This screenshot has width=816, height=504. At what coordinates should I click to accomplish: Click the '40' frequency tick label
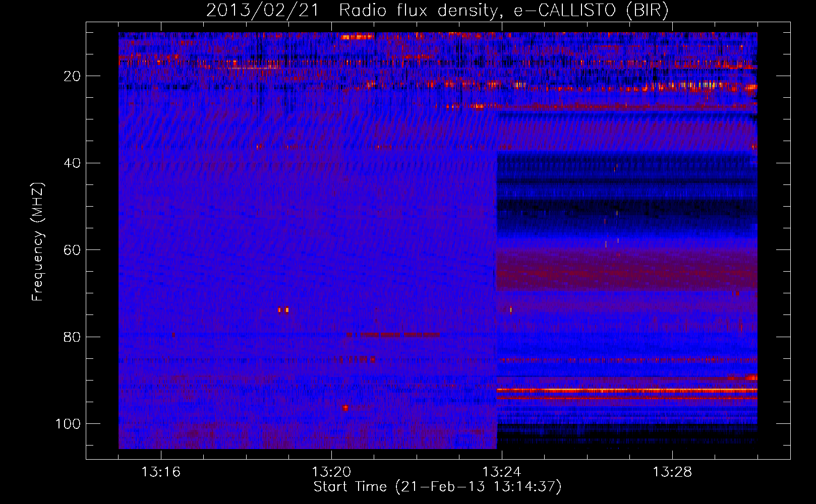click(72, 163)
